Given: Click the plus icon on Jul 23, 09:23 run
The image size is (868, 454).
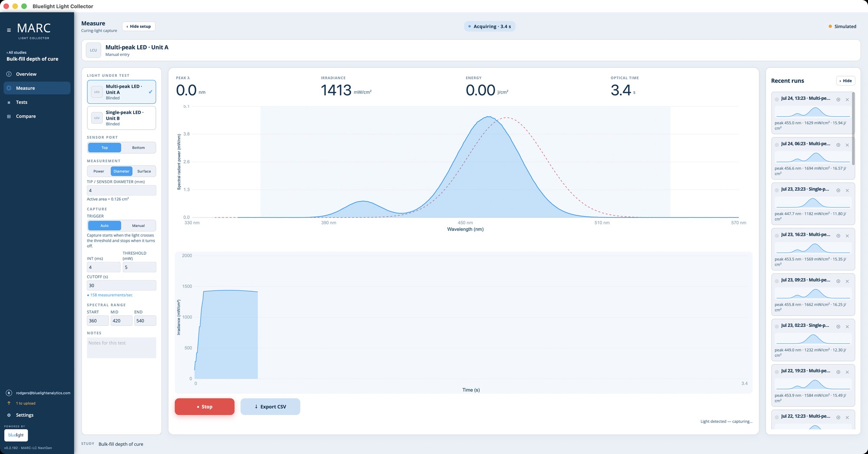Looking at the screenshot, I should coord(838,281).
